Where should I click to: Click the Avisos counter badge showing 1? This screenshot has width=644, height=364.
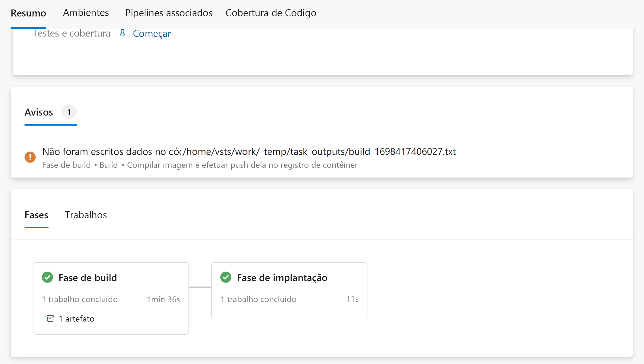69,111
